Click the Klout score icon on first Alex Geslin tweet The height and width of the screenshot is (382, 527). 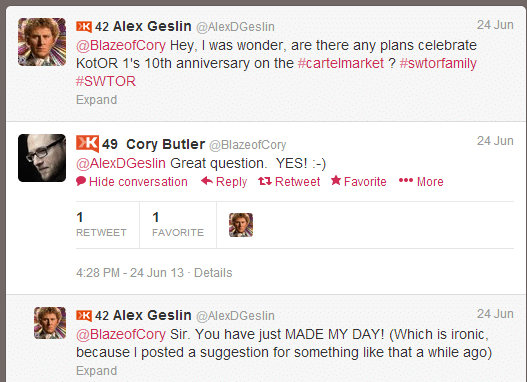click(x=84, y=26)
